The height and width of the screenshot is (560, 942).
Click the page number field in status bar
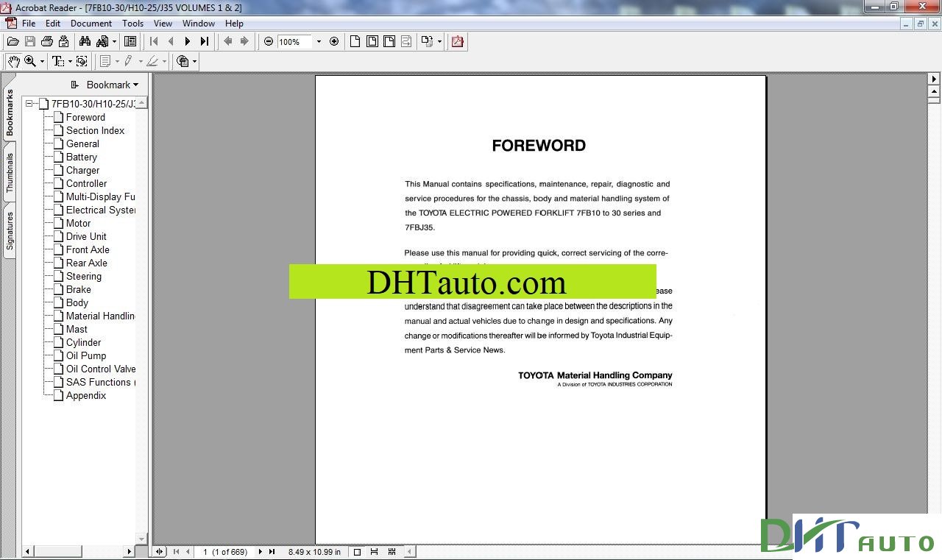[x=225, y=551]
